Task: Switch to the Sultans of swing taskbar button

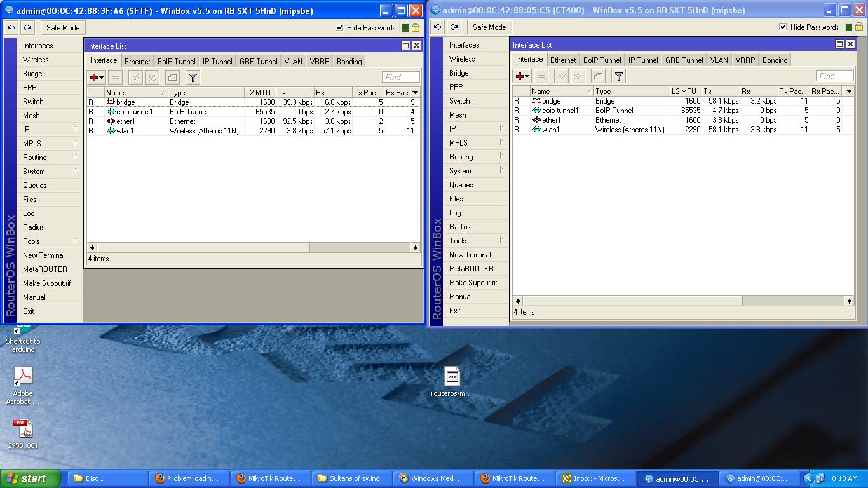Action: pos(351,478)
